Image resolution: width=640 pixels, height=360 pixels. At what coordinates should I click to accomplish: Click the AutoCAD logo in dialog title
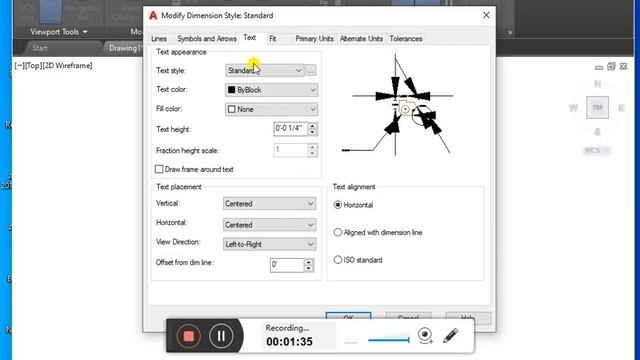click(x=153, y=16)
